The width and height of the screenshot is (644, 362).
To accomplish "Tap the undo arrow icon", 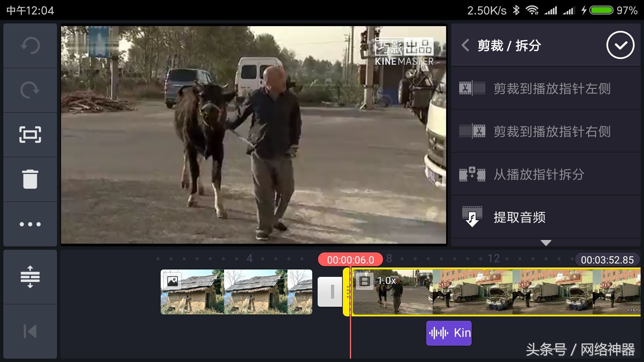I will point(30,46).
